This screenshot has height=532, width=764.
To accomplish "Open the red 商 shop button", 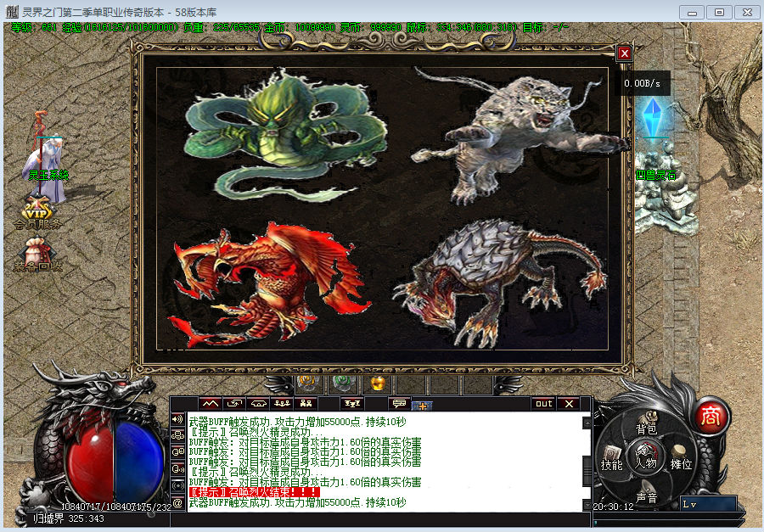I will pos(711,417).
